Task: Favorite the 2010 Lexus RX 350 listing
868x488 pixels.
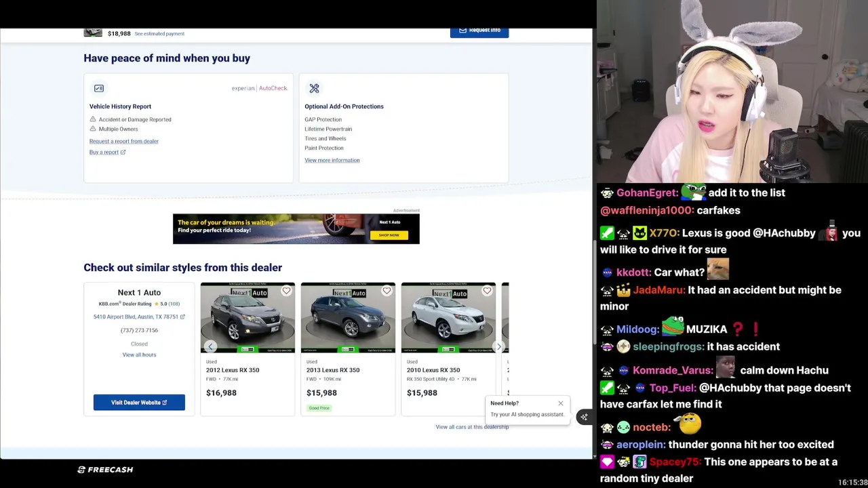Action: [487, 291]
